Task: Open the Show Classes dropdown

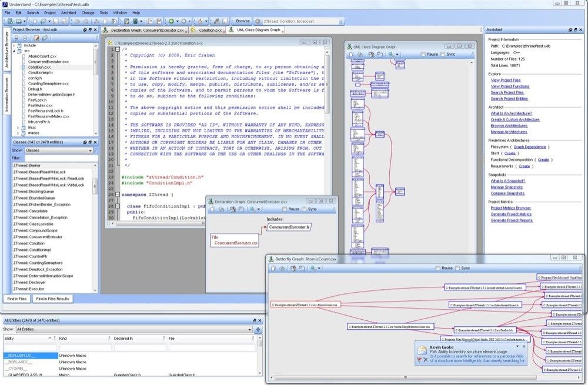Action: coord(58,150)
